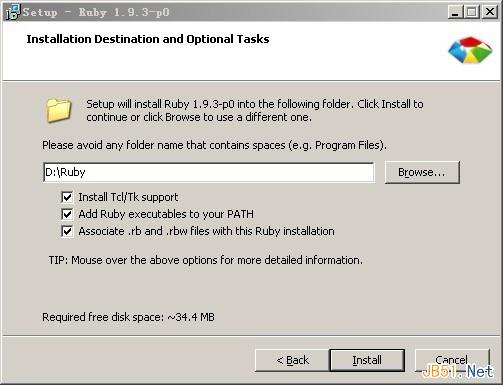
Task: Minimize the Setup window
Action: (455, 12)
